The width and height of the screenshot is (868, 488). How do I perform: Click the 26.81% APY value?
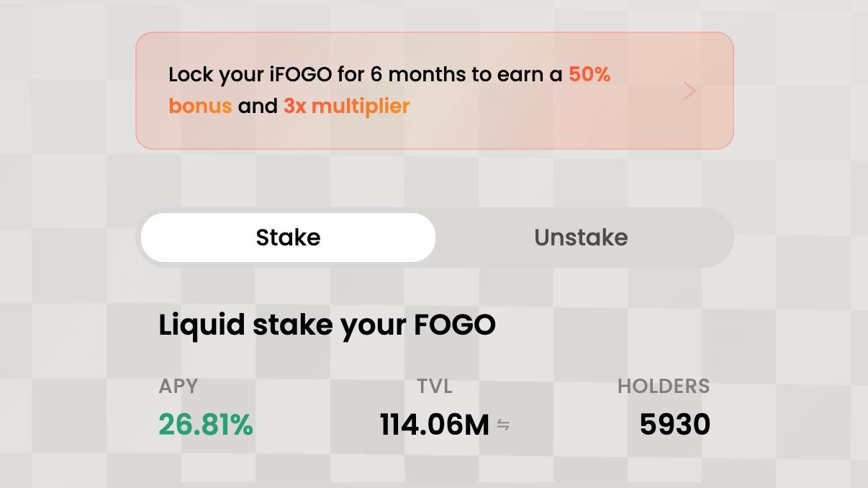206,425
